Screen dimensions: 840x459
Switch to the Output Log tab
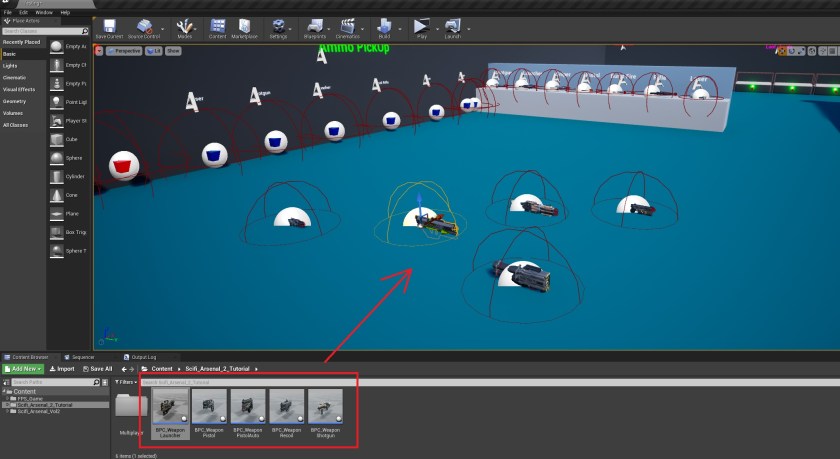tap(140, 356)
